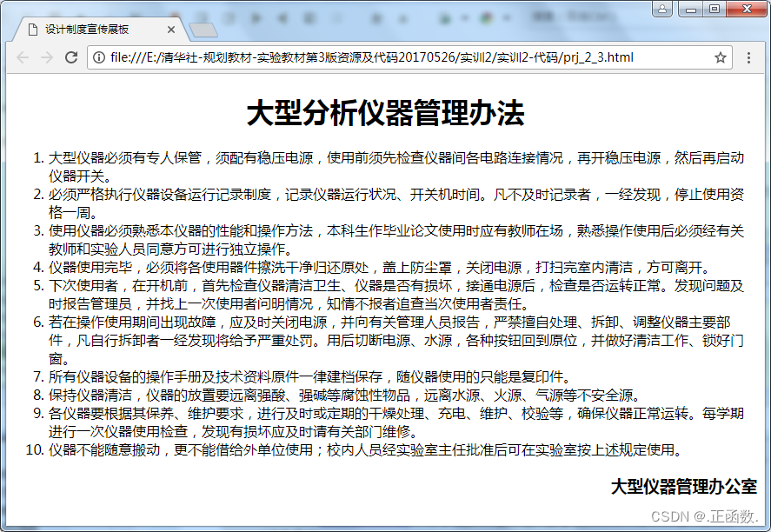Click the browser back arrow

(x=23, y=57)
